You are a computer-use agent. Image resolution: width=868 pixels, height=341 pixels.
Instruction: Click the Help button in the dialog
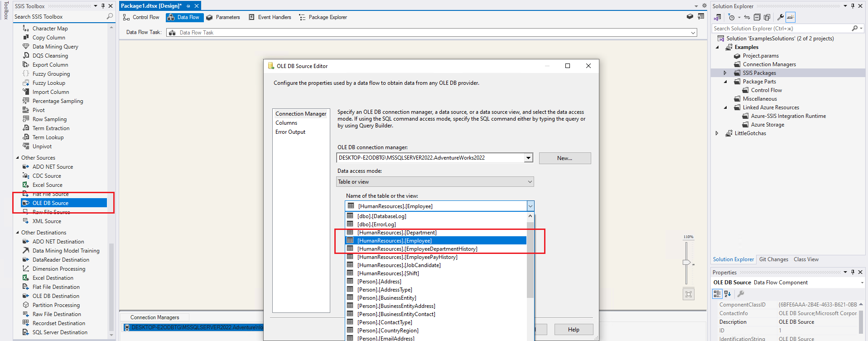click(x=573, y=330)
